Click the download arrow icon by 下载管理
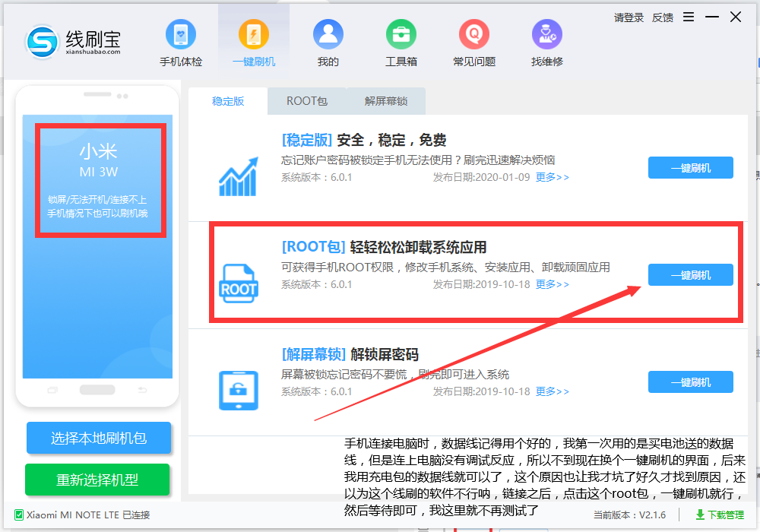This screenshot has height=532, width=760. [700, 515]
